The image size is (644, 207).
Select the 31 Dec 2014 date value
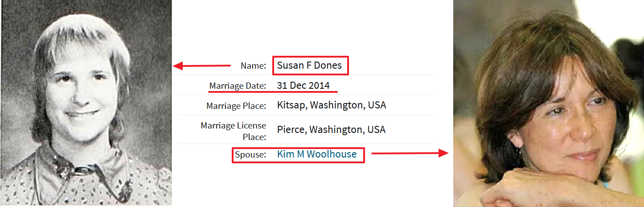[303, 86]
